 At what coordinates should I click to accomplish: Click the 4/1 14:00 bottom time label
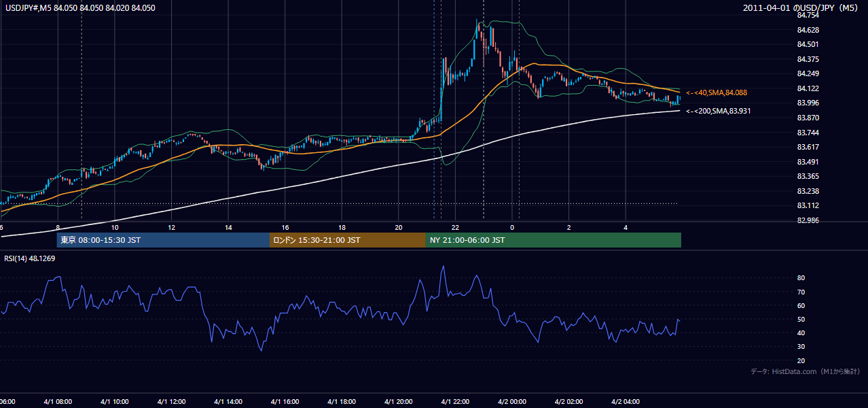point(228,401)
